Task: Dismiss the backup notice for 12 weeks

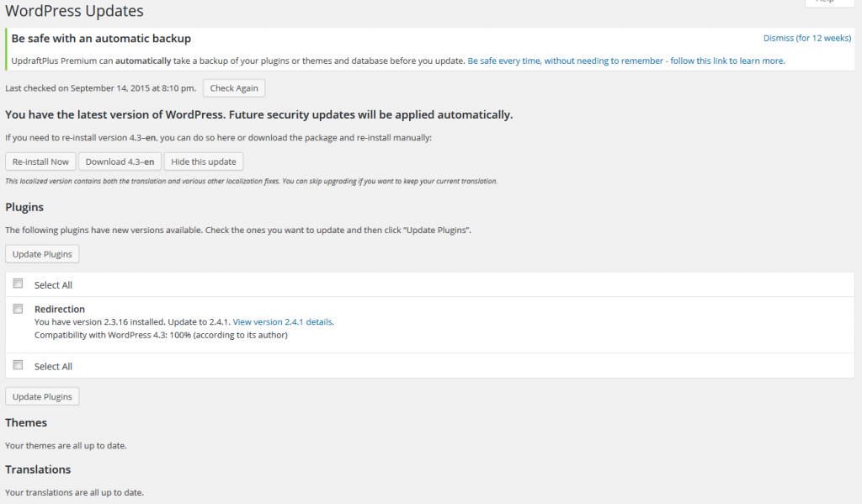Action: pyautogui.click(x=807, y=38)
